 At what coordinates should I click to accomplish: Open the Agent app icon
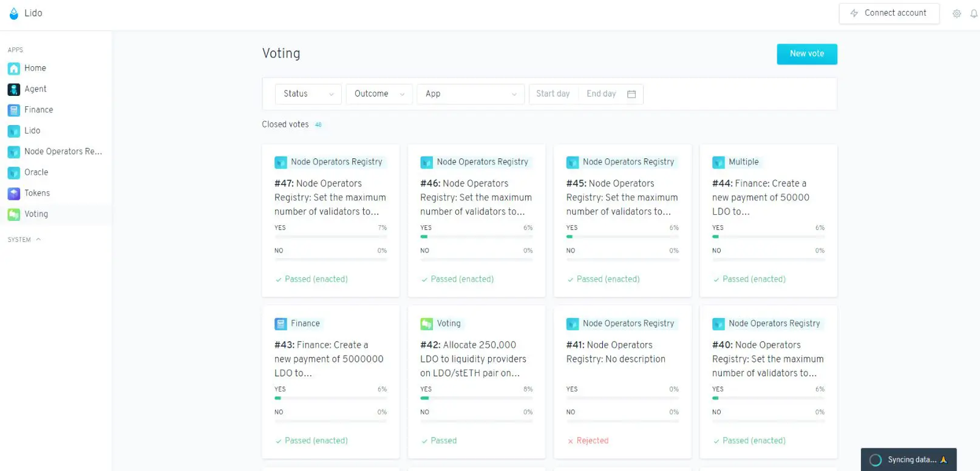tap(14, 89)
